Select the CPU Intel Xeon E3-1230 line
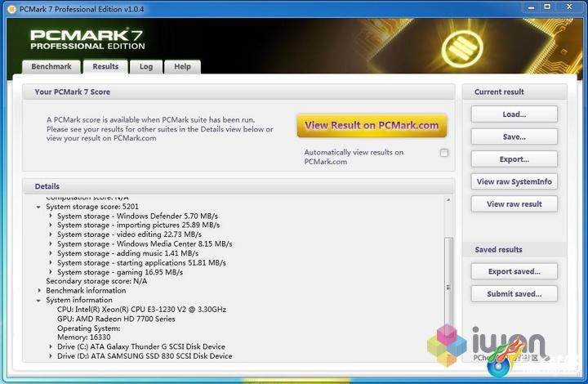588x384 pixels. pyautogui.click(x=141, y=310)
